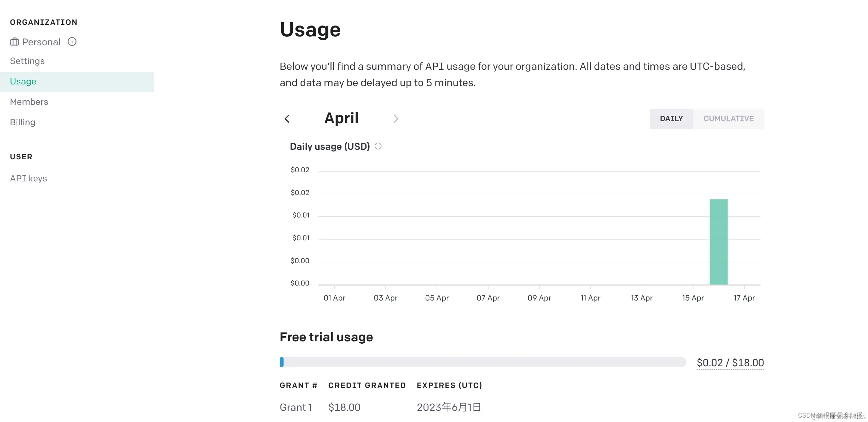The width and height of the screenshot is (868, 422).
Task: Click the free trial usage progress bar
Action: [483, 362]
